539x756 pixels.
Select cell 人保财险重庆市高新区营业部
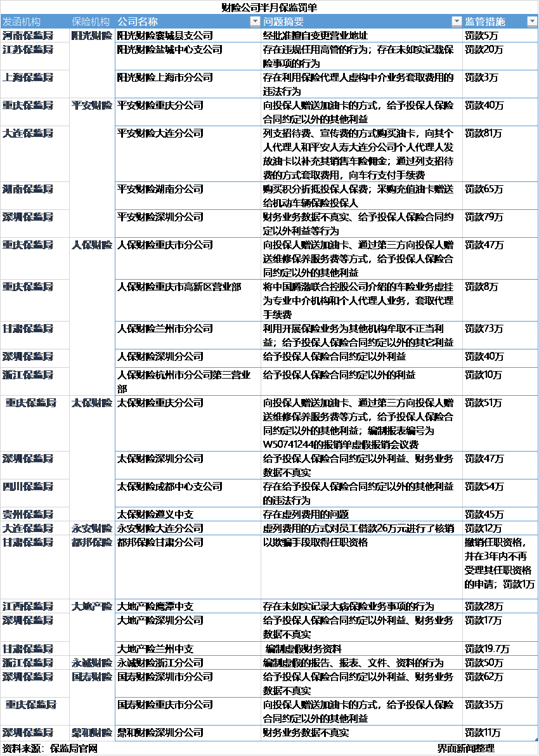pos(188,301)
